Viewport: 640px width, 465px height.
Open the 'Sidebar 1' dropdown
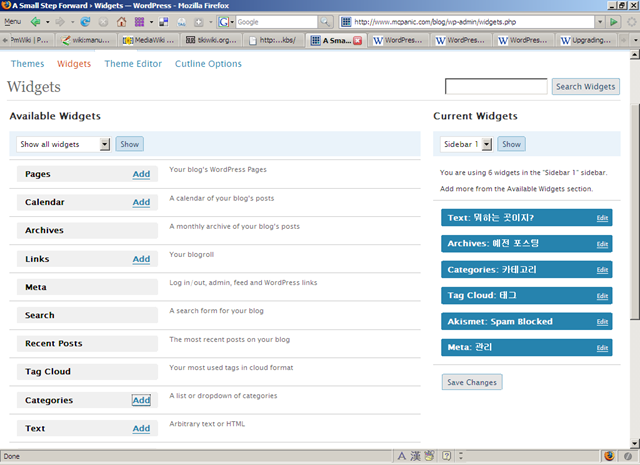487,144
